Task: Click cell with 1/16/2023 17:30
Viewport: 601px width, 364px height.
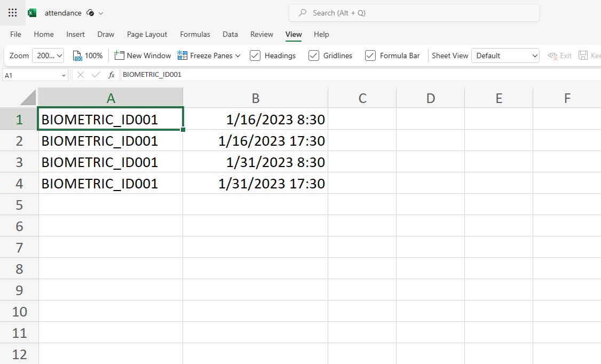Action: (x=256, y=140)
